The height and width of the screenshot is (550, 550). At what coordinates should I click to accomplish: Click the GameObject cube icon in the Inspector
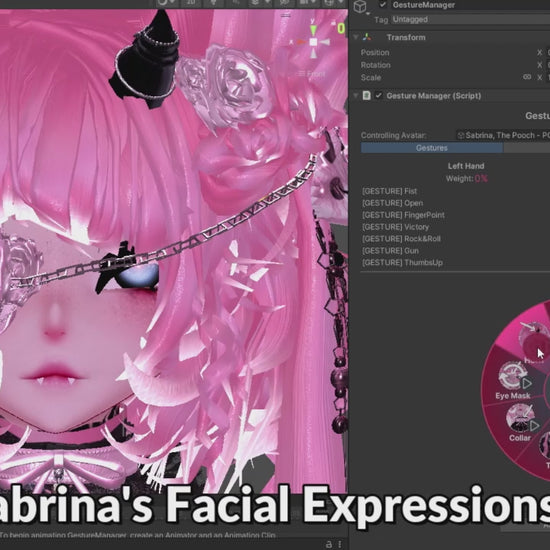[360, 6]
